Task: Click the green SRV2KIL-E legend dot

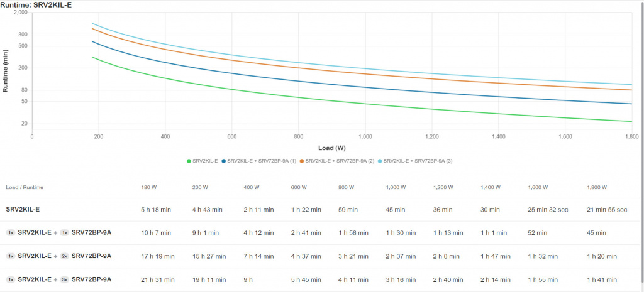Action: tap(189, 161)
